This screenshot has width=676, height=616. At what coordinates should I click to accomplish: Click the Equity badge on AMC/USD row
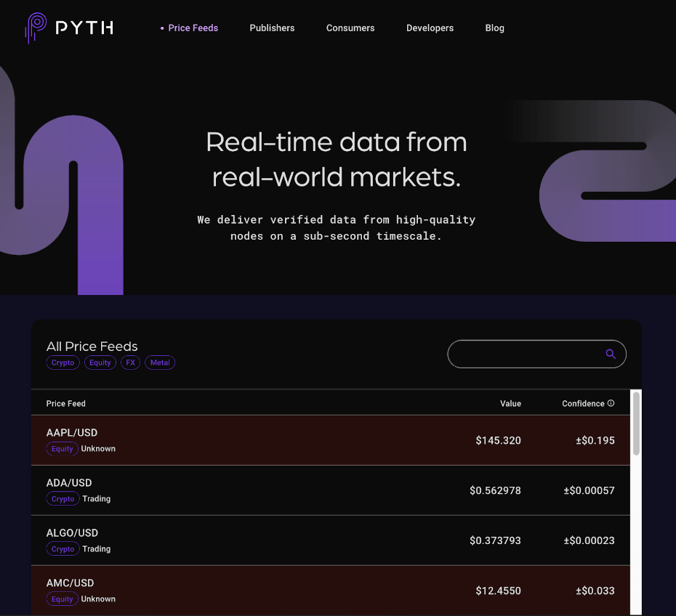pyautogui.click(x=62, y=599)
